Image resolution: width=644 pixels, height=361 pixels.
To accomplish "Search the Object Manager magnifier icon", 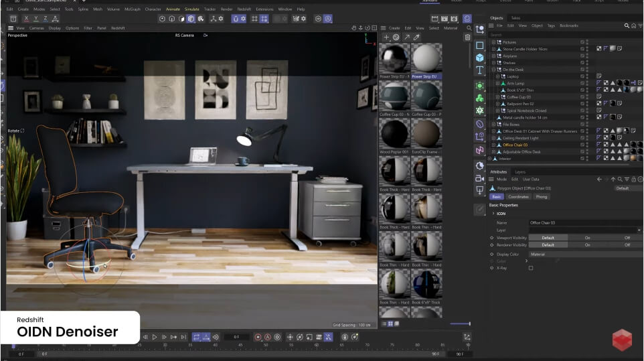I will (x=627, y=25).
